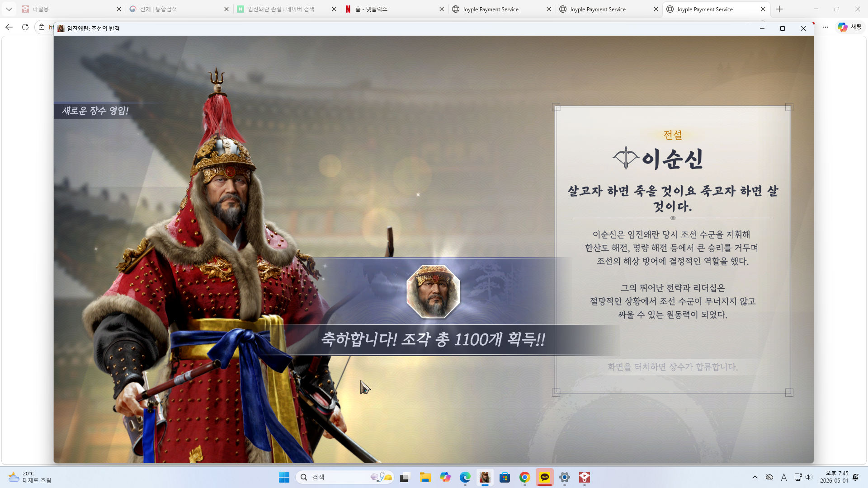The width and height of the screenshot is (868, 488).
Task: Reload the page with the refresh icon
Action: [25, 27]
